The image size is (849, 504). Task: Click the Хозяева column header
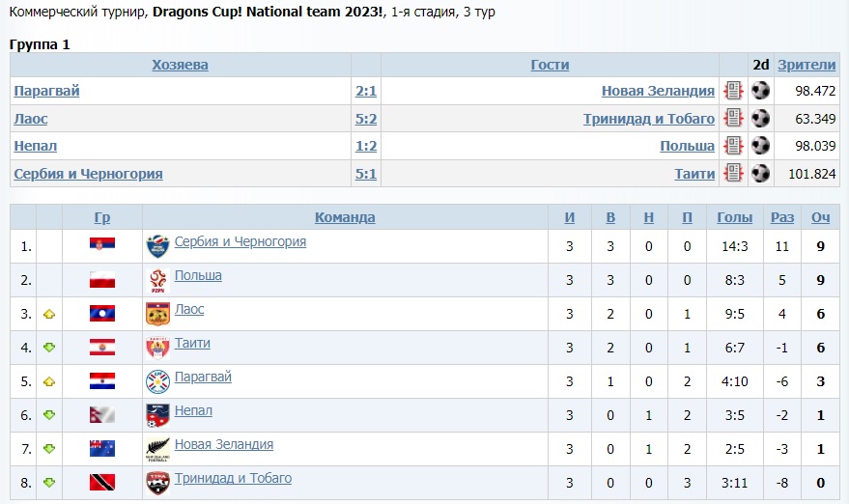click(180, 65)
